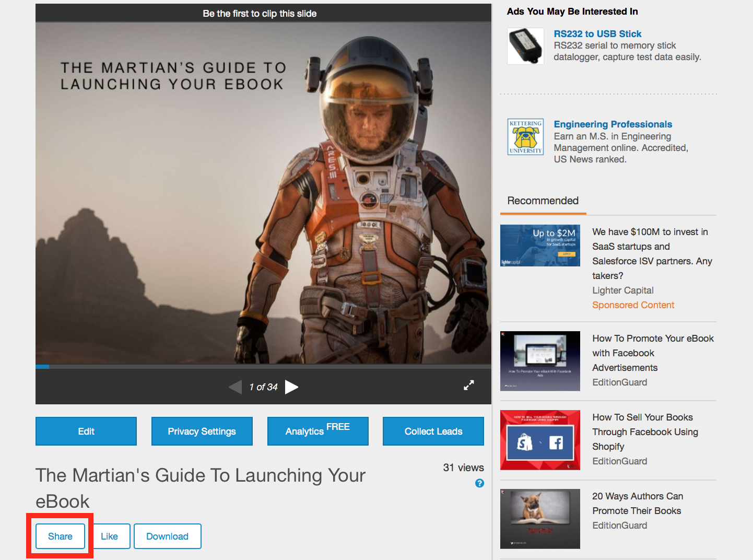Click the views help question mark icon

click(x=479, y=483)
